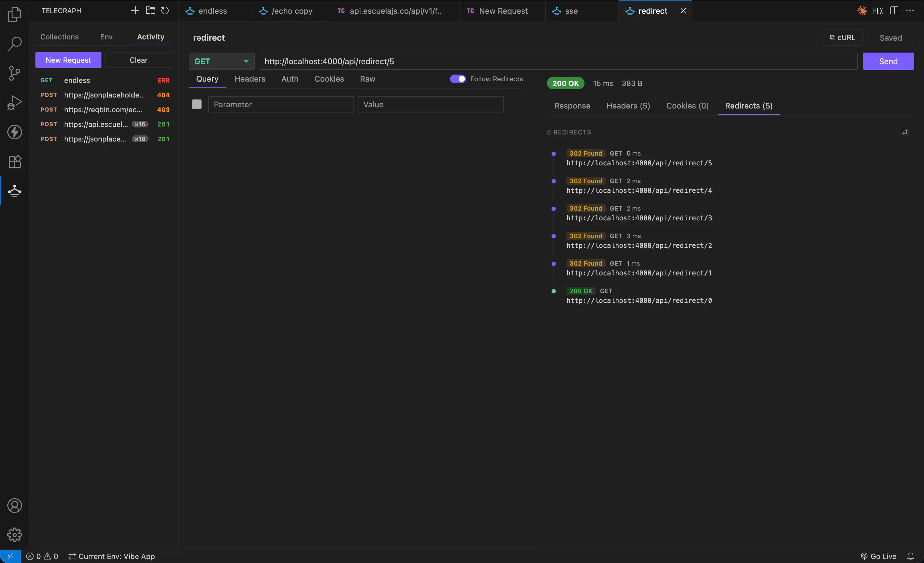Open the jsonplaceholder 404 activity entry
The image size is (924, 563).
[105, 95]
